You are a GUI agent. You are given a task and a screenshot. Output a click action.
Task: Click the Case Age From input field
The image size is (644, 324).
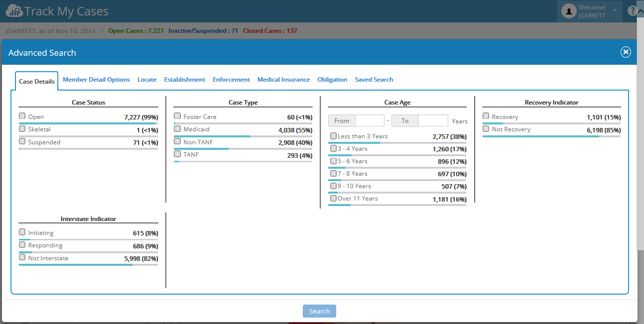pos(370,120)
